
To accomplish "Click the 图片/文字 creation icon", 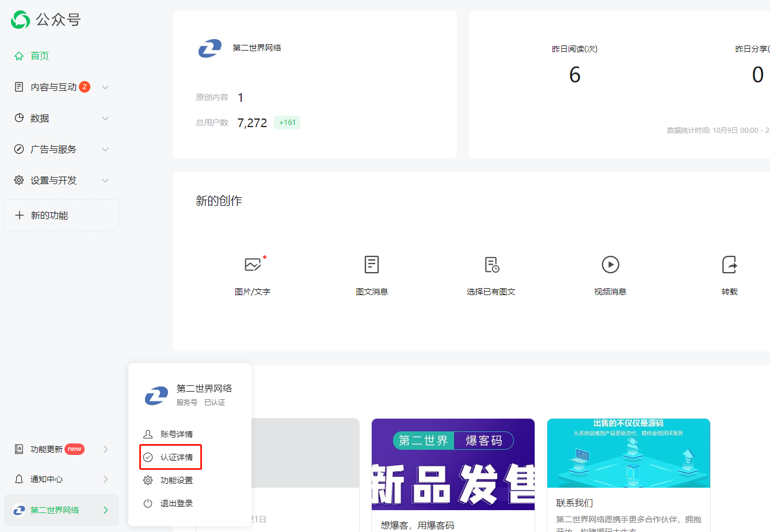I will click(253, 265).
